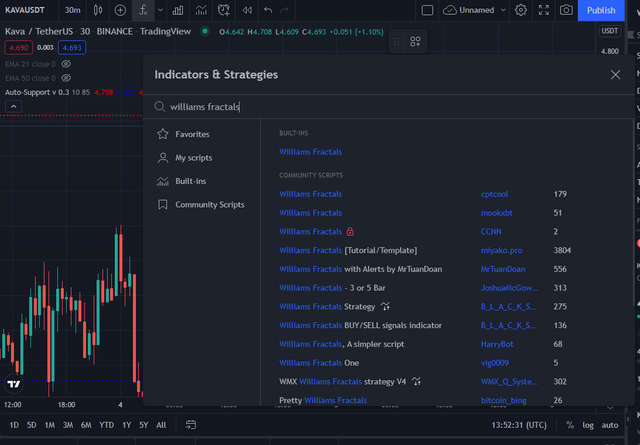Toggle log scale mode

click(588, 425)
